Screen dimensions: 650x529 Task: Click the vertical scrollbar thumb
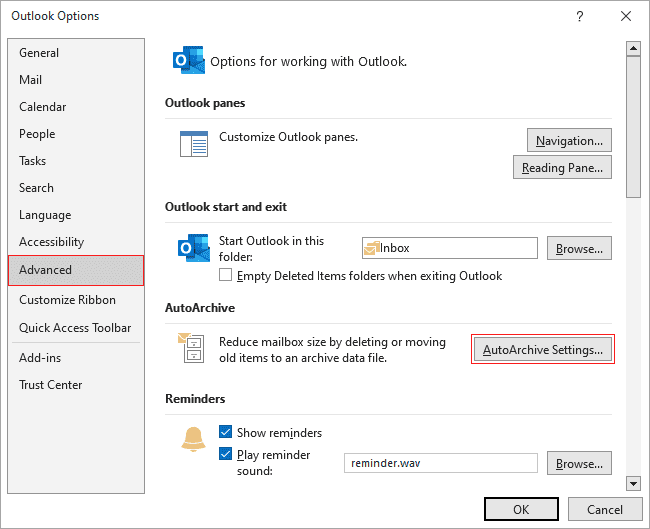click(x=633, y=127)
